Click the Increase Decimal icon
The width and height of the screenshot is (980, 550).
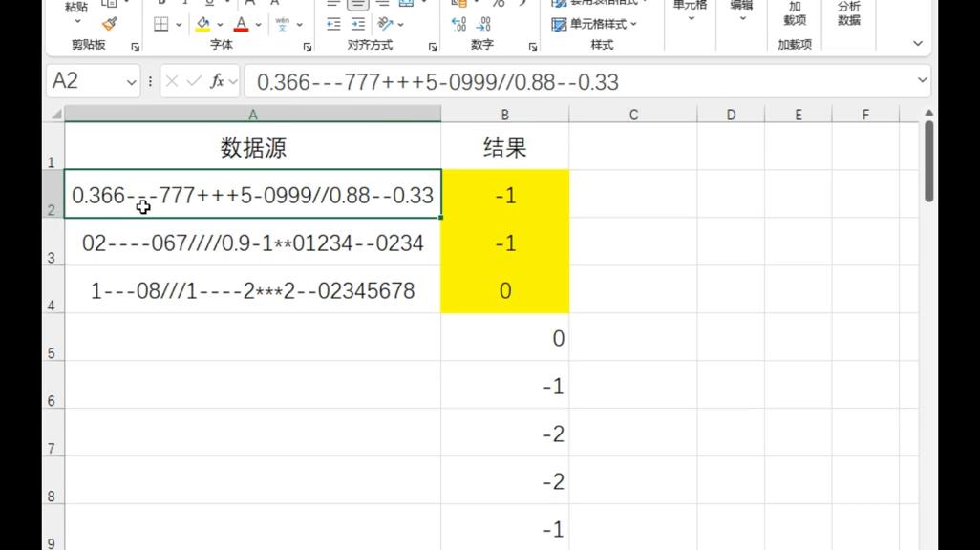(x=458, y=24)
